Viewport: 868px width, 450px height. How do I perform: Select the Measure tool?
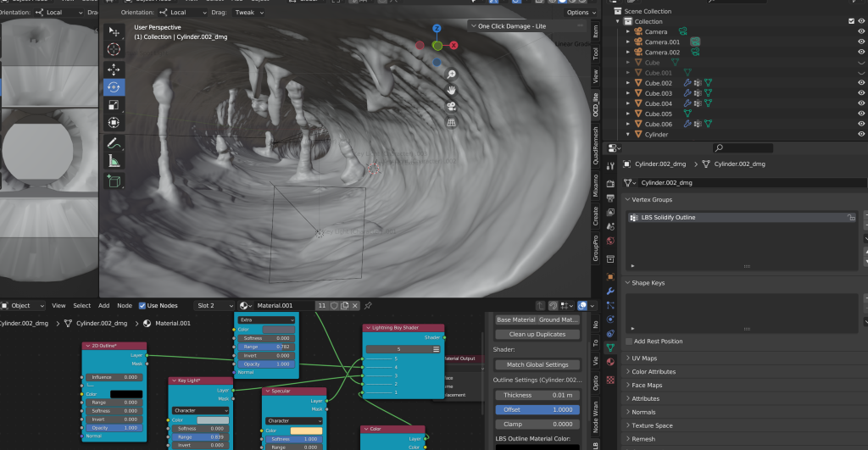[114, 161]
